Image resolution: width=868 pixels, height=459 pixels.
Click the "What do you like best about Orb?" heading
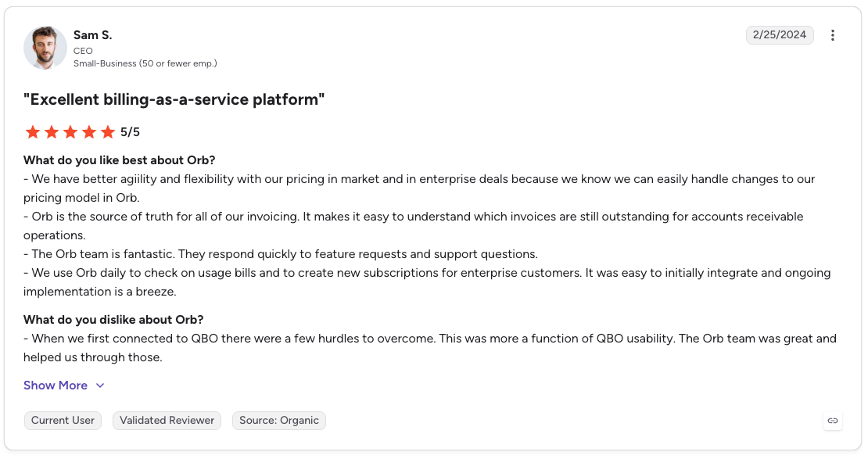pyautogui.click(x=119, y=160)
